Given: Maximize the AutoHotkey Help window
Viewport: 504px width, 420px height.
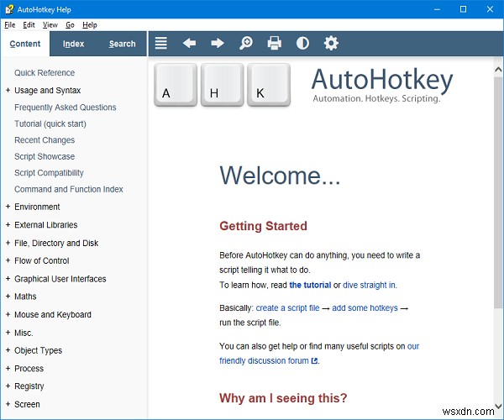Looking at the screenshot, I should click(x=463, y=9).
